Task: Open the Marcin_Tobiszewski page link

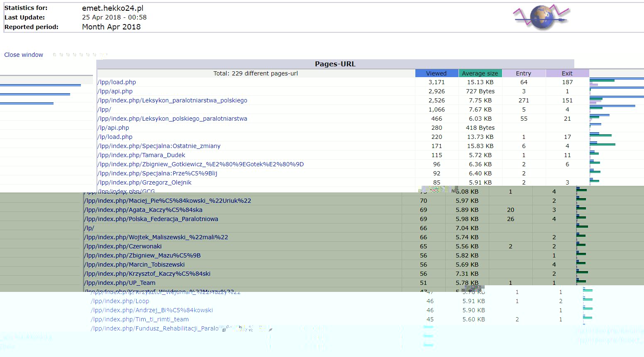Action: [134, 265]
